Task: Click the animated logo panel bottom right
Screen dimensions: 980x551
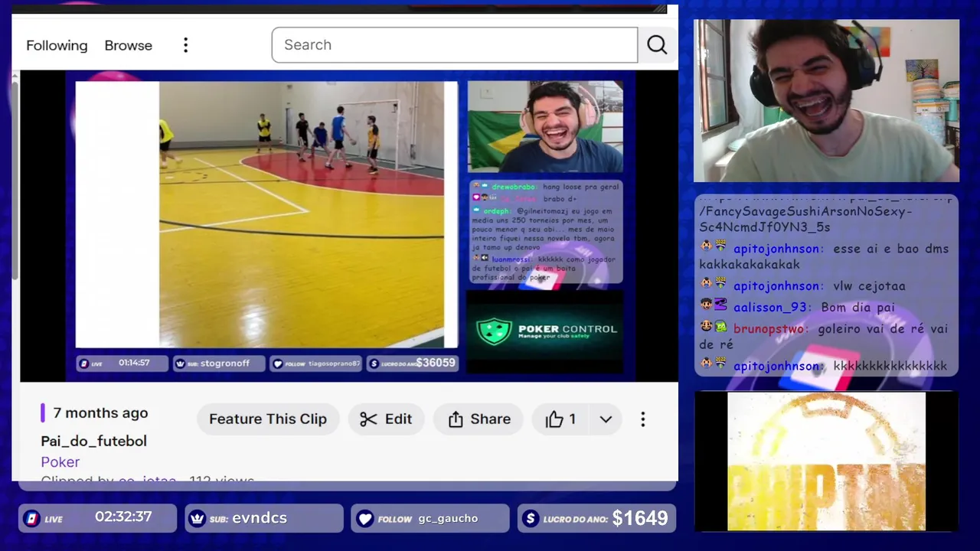Action: (x=826, y=461)
